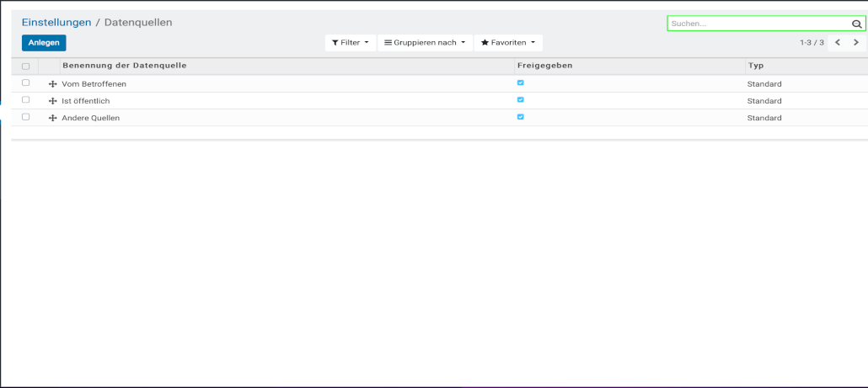868x388 pixels.
Task: Click into the Suchen search field
Action: coord(758,24)
